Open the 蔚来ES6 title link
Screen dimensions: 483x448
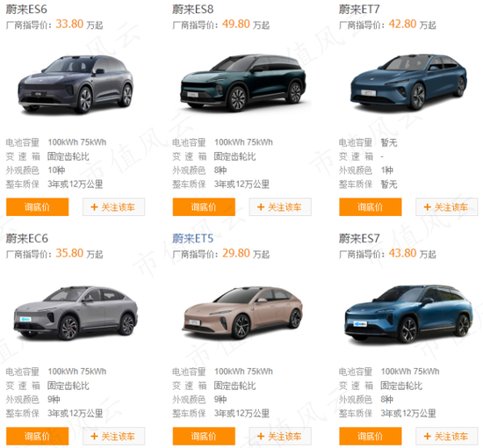click(x=26, y=10)
